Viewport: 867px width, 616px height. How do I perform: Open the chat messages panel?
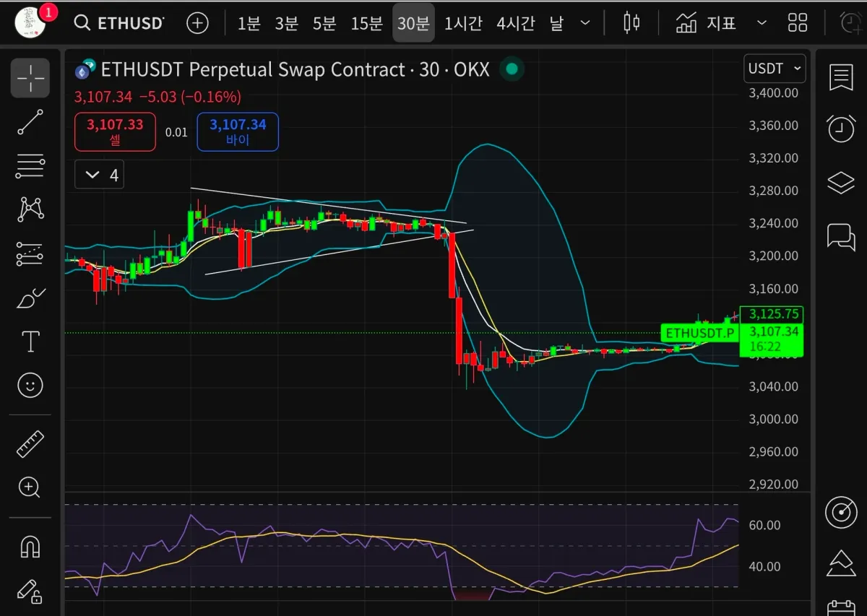point(841,236)
